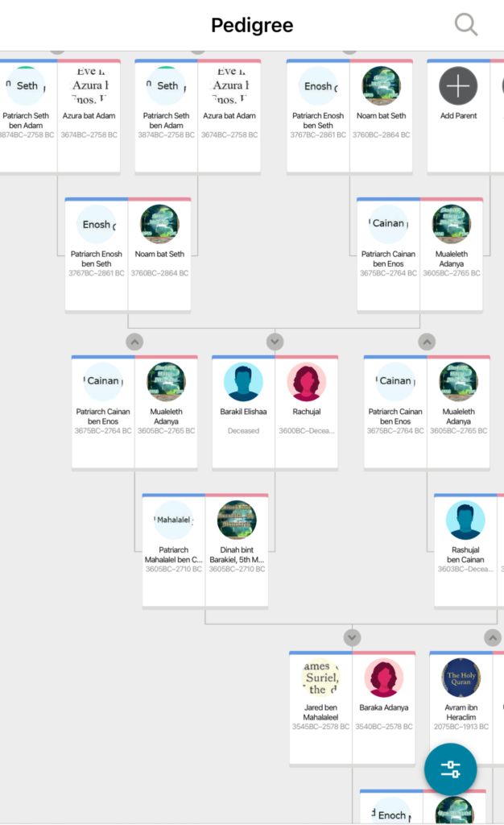Image resolution: width=504 pixels, height=825 pixels.
Task: Select Rachujal's pink female avatar
Action: tap(306, 382)
